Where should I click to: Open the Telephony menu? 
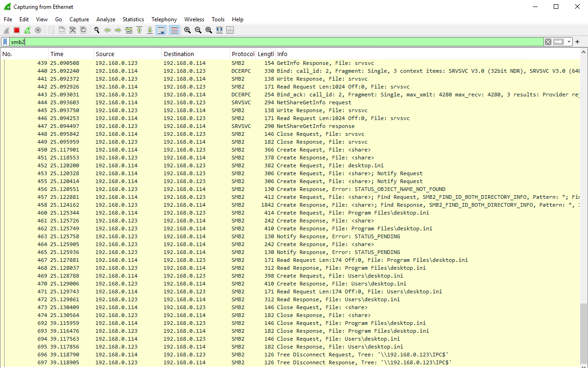pyautogui.click(x=164, y=19)
